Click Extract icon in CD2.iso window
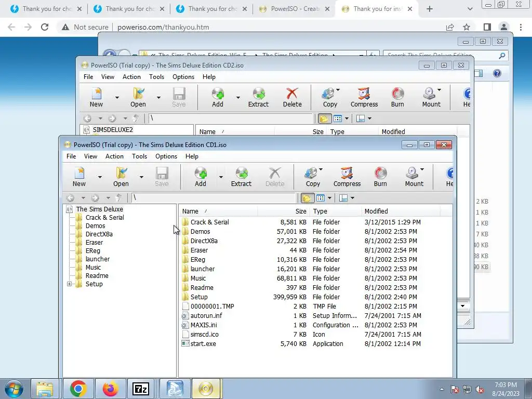Screen dimensions: 532x399 pos(258,98)
